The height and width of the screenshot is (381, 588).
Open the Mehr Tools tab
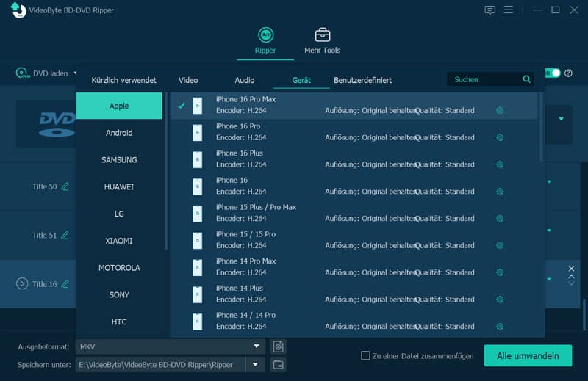pos(322,42)
